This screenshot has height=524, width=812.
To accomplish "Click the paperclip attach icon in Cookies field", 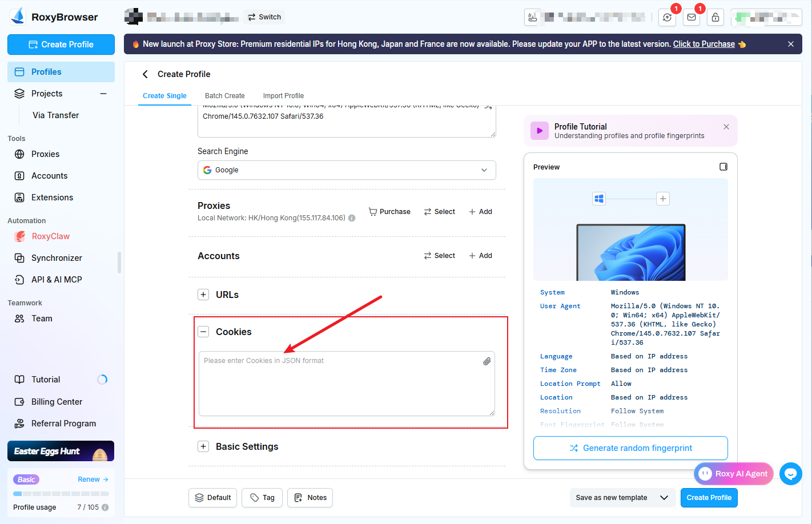I will tap(487, 361).
